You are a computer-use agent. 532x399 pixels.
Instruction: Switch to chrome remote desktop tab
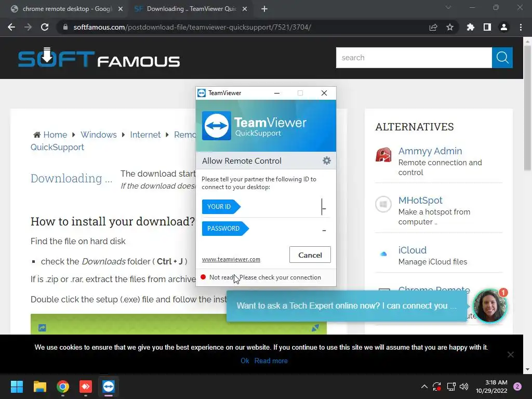click(66, 9)
